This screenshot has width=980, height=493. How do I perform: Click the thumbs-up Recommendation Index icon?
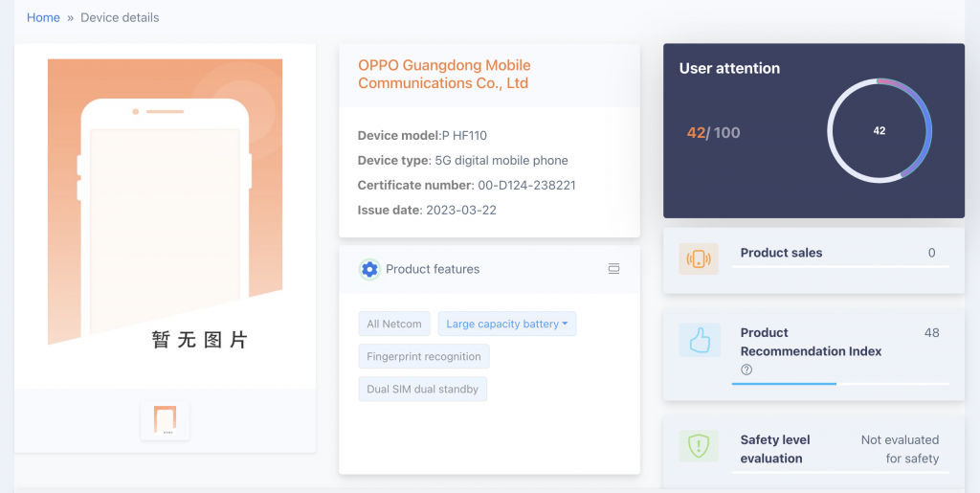tap(700, 340)
